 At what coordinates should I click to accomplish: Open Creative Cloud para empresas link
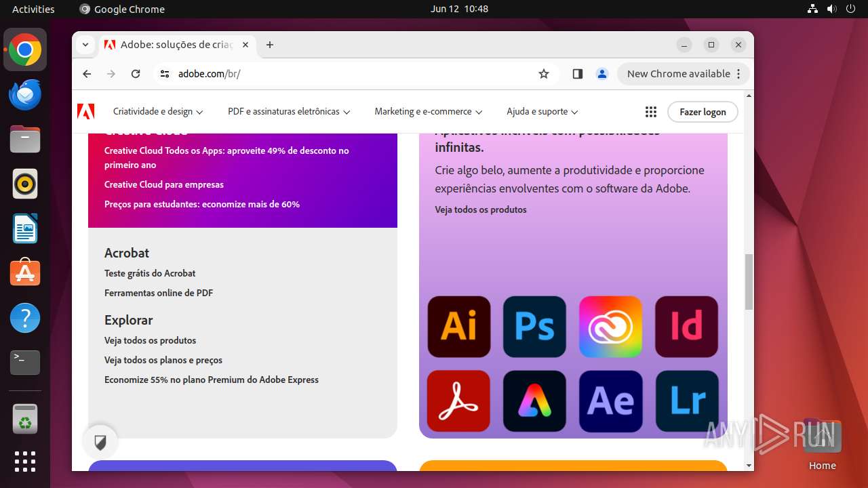pos(164,184)
